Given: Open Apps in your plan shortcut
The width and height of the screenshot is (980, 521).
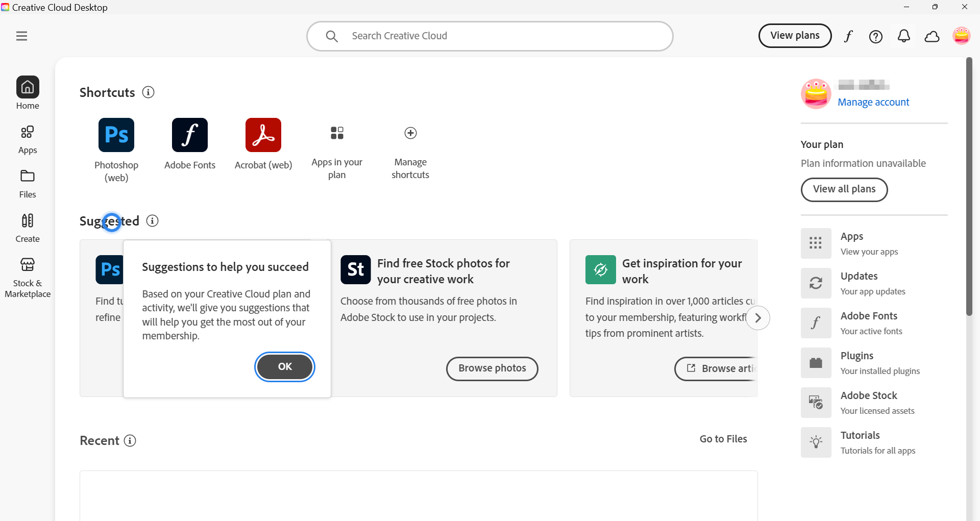Looking at the screenshot, I should pyautogui.click(x=337, y=133).
